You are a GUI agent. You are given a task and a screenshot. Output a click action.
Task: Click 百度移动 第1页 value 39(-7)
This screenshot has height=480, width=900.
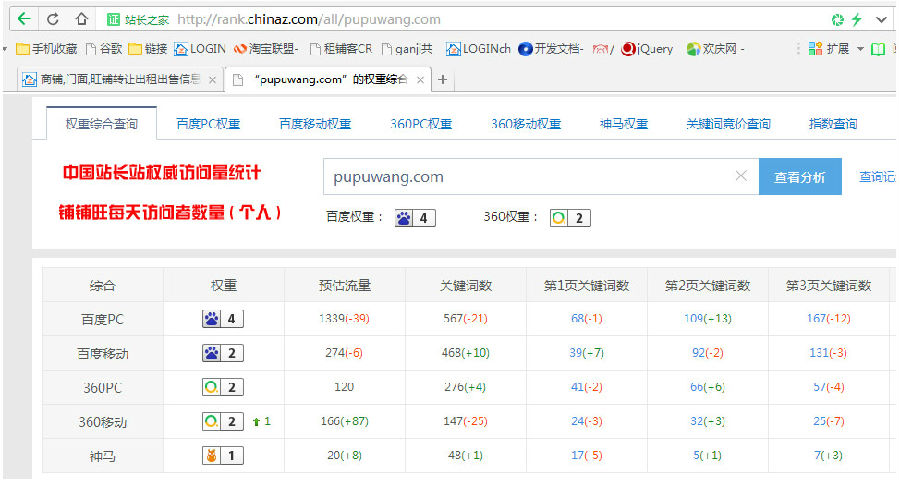point(587,353)
